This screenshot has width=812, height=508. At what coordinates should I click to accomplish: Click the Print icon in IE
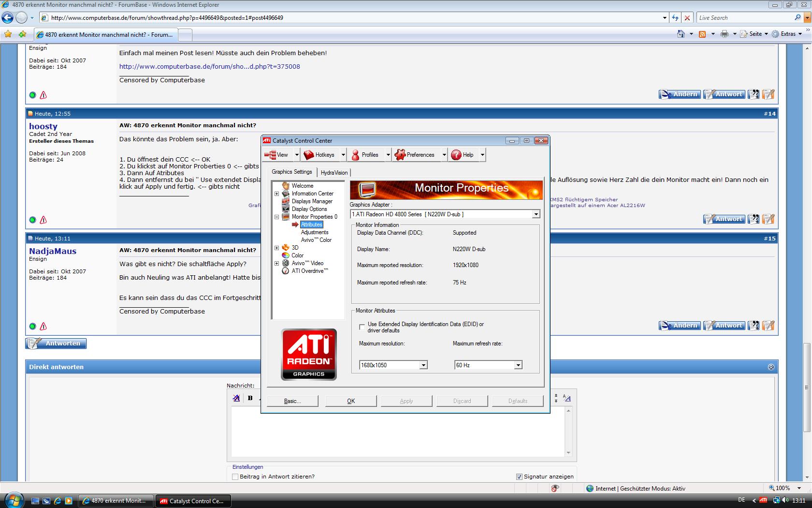tap(725, 34)
